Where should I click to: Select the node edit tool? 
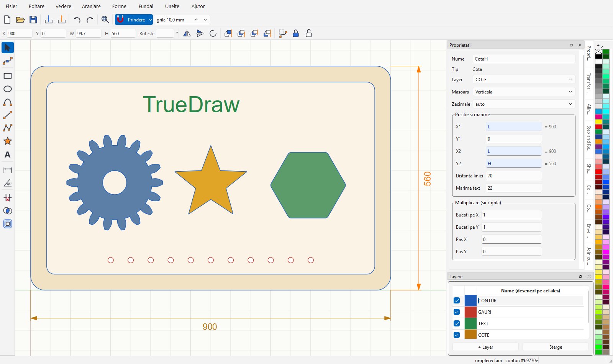(x=8, y=61)
